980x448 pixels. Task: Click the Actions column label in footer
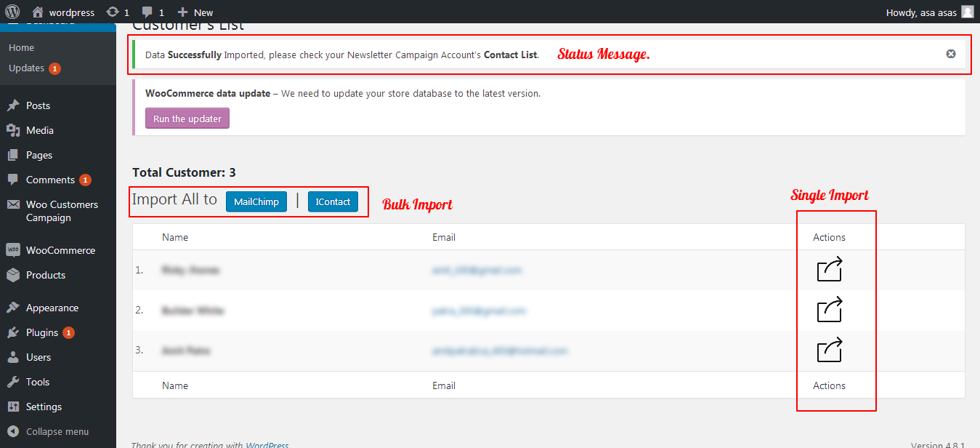pos(830,385)
